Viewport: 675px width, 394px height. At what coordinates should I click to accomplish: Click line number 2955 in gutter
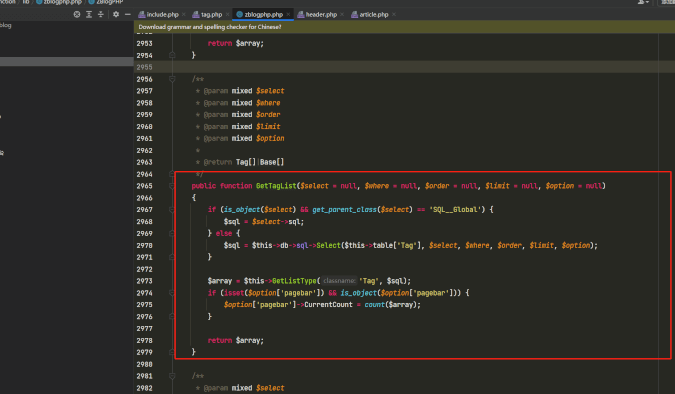click(x=144, y=67)
